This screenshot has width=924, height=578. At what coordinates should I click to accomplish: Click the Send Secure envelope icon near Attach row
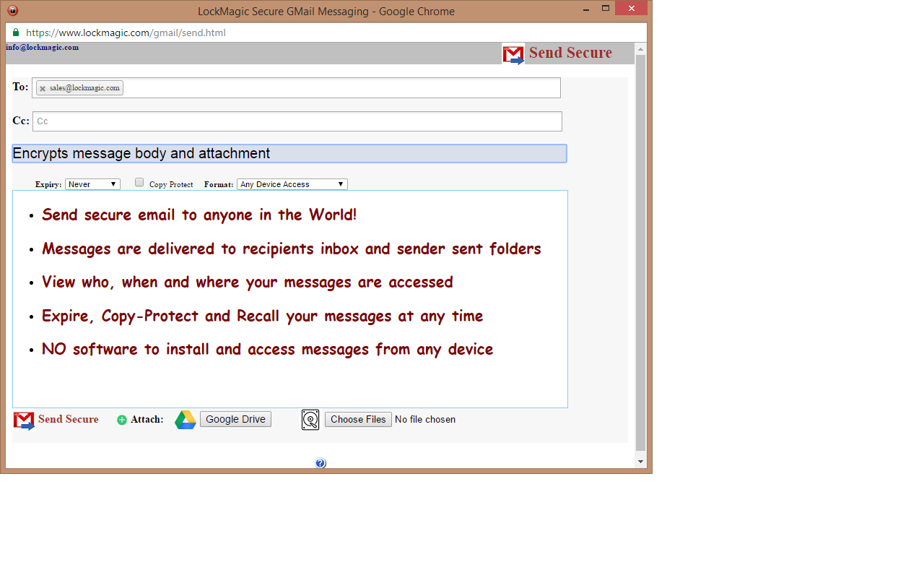coord(22,420)
